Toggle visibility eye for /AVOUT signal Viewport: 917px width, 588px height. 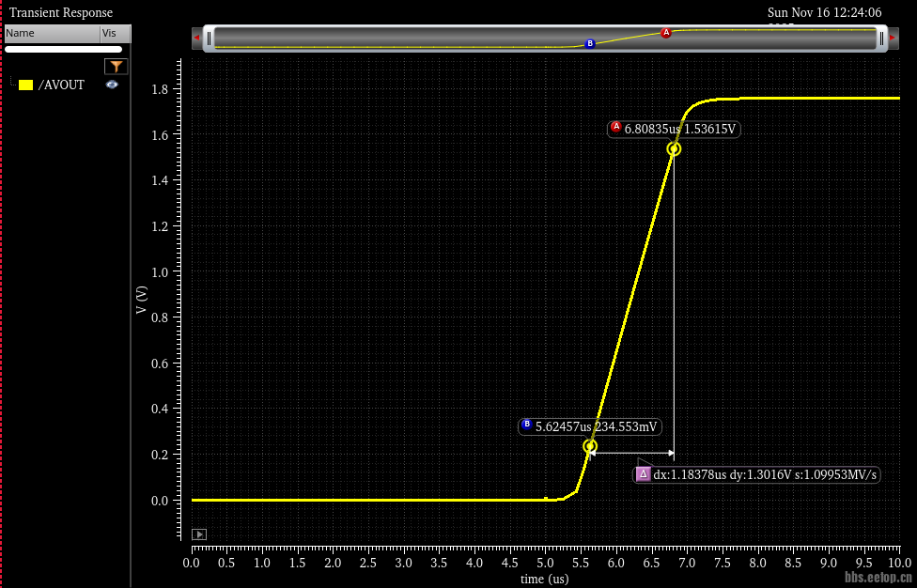(x=112, y=85)
